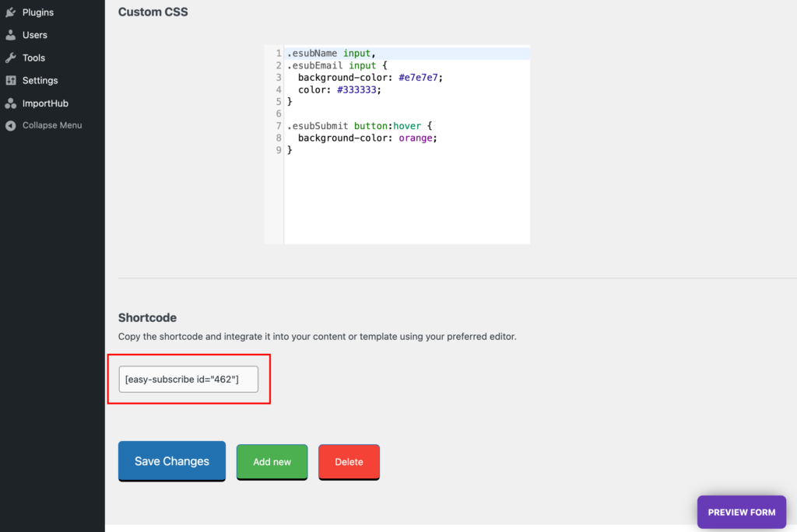Click the Users person icon
The image size is (797, 532).
pos(11,35)
